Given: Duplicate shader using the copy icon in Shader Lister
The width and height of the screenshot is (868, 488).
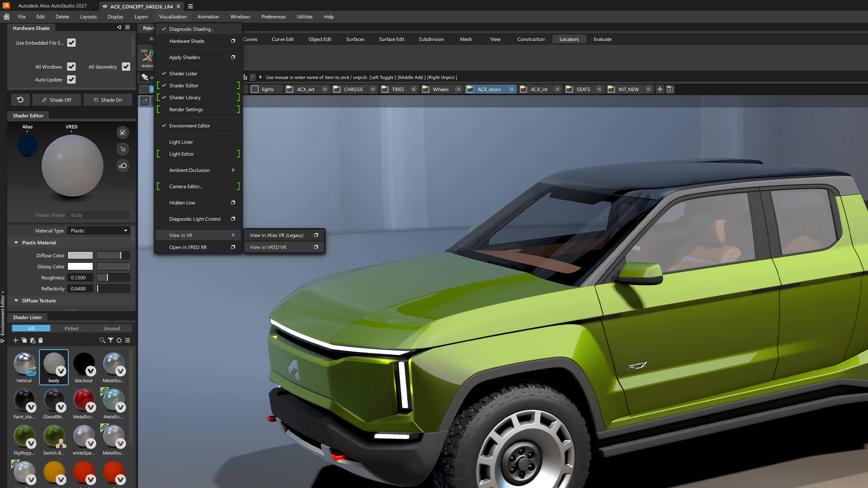Looking at the screenshot, I should click(x=24, y=340).
